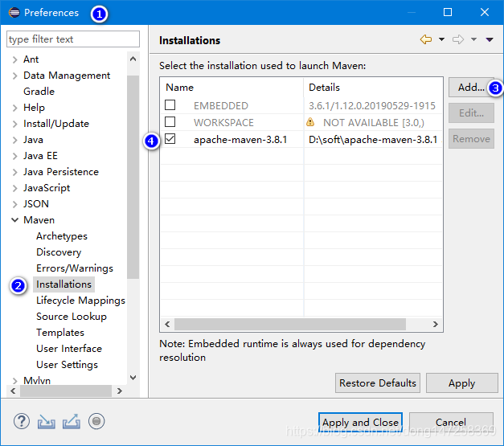The width and height of the screenshot is (504, 446).
Task: Expand the Mylyn tree node
Action: (x=14, y=381)
